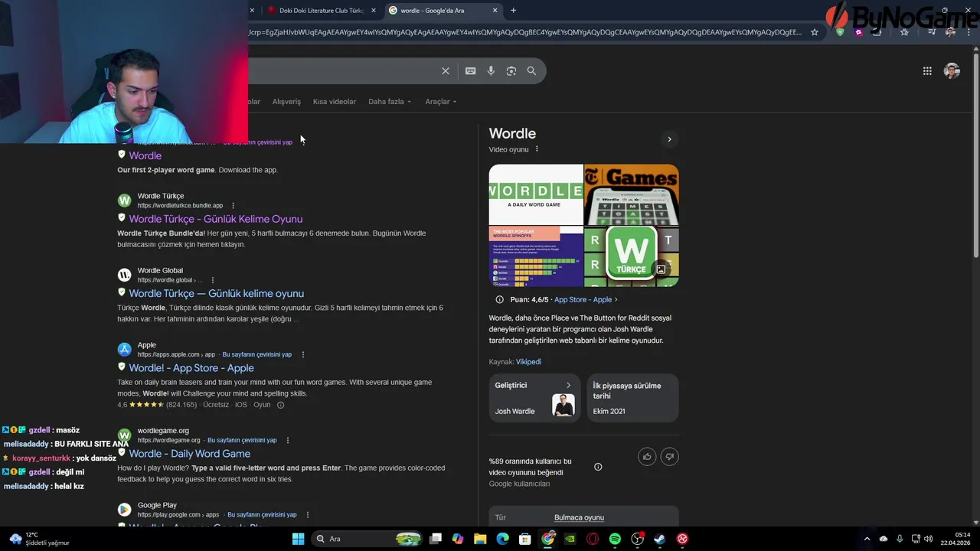The height and width of the screenshot is (551, 980).
Task: Open Windows Start menu
Action: tap(298, 539)
